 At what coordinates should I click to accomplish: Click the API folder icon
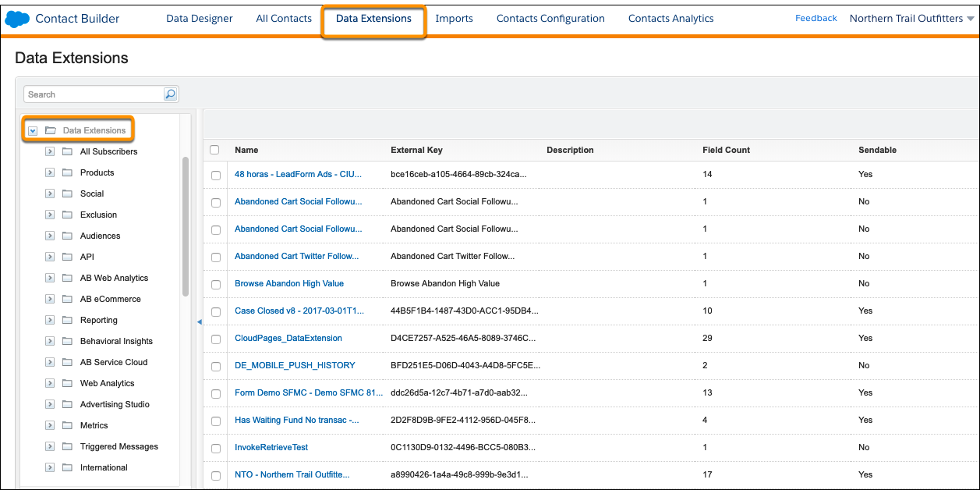(67, 257)
